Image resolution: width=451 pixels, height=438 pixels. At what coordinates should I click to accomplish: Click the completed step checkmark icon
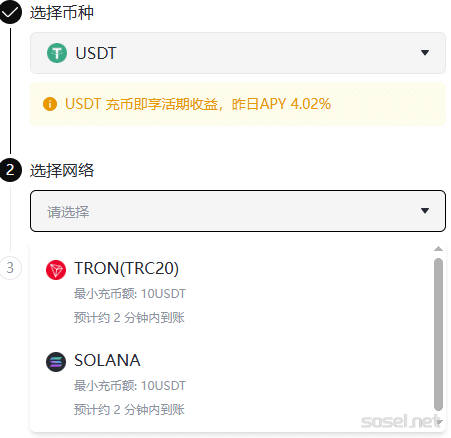10,12
